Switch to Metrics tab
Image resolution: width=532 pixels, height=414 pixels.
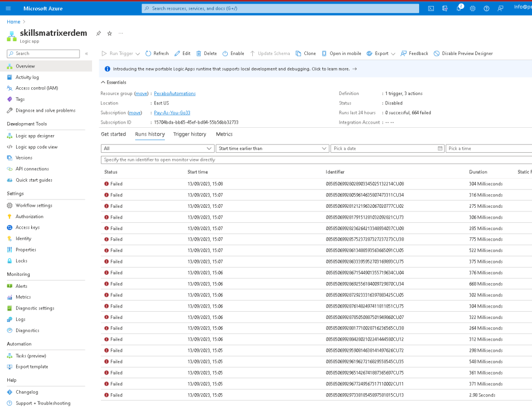[x=224, y=134]
